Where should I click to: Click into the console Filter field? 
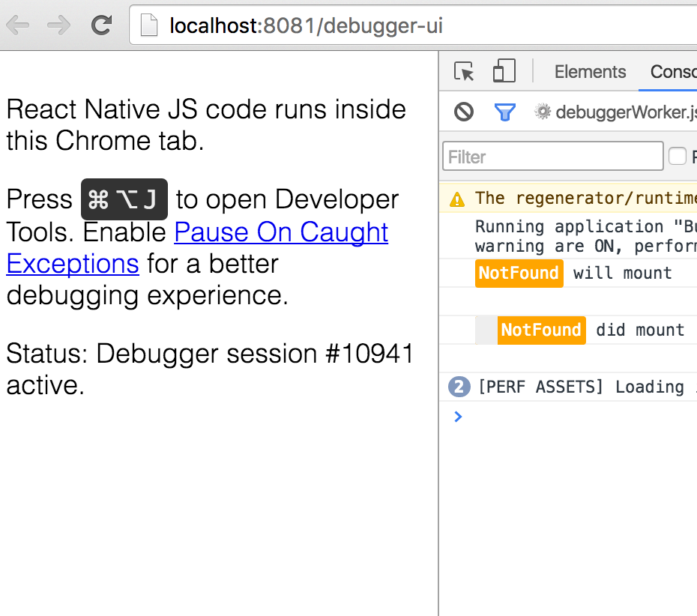tap(553, 157)
